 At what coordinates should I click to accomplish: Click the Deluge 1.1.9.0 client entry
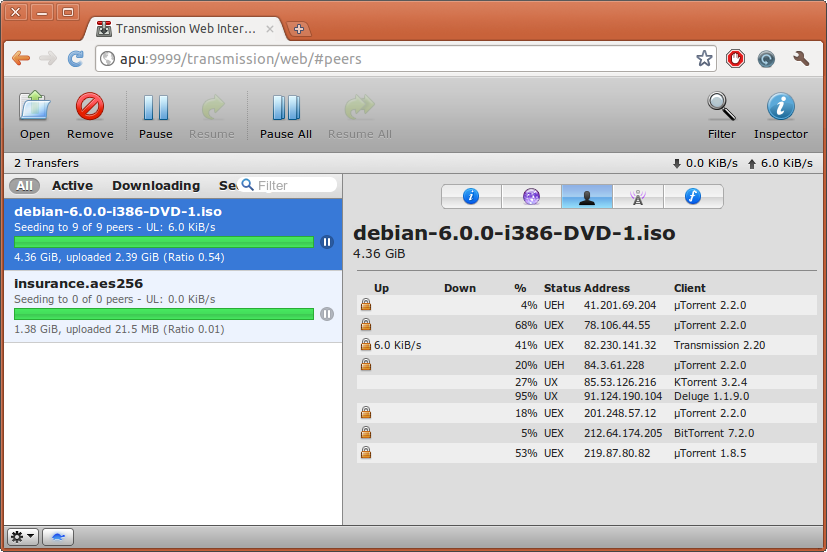(x=711, y=396)
